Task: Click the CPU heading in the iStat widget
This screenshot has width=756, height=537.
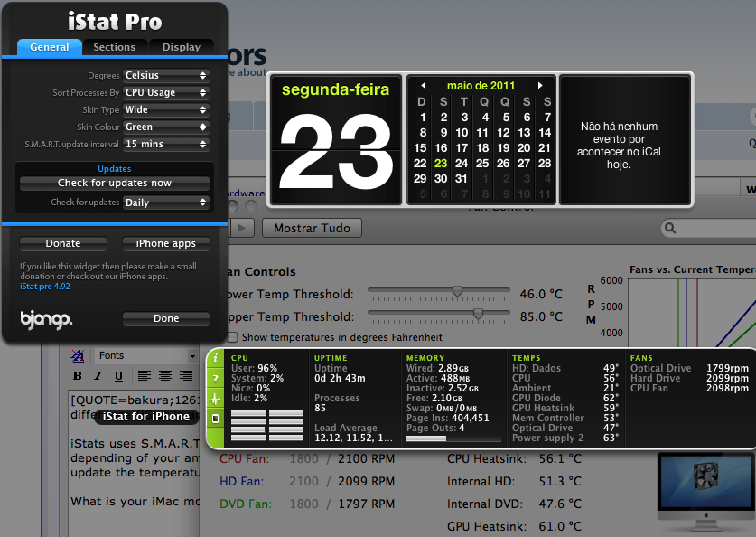Action: [x=239, y=358]
